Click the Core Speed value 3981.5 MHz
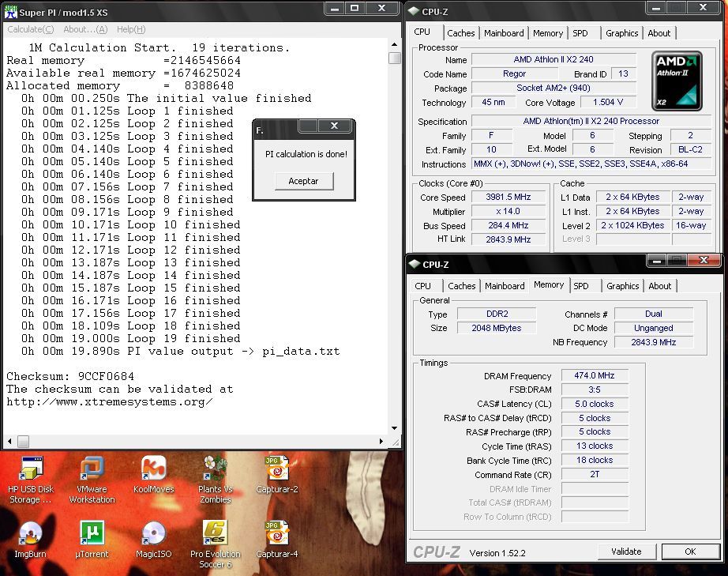Viewport: 728px width, 576px height. pos(508,197)
